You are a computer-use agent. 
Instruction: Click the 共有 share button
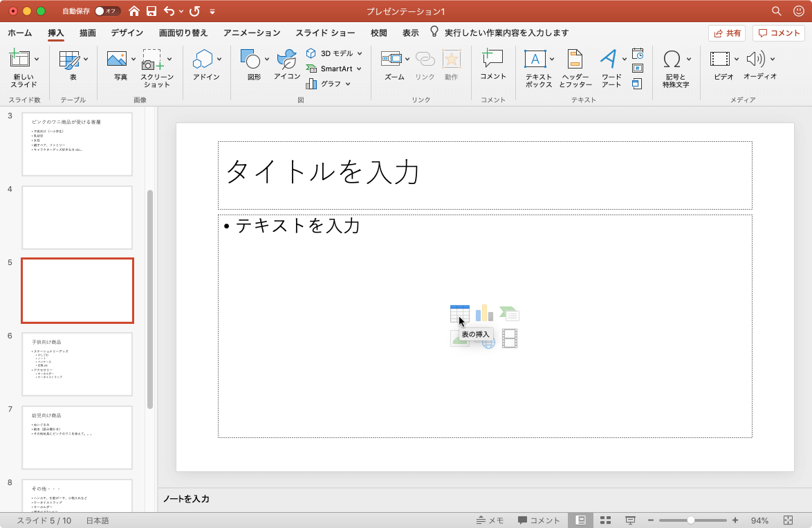coord(726,33)
